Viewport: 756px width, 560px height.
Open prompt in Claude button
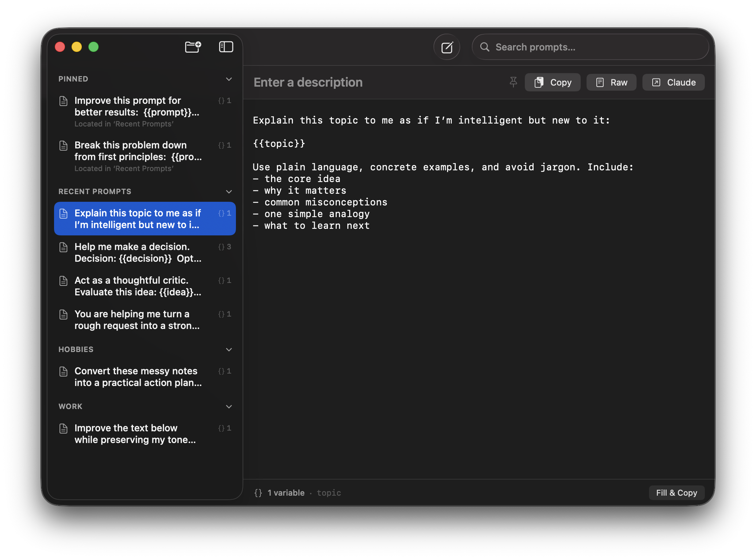[673, 82]
